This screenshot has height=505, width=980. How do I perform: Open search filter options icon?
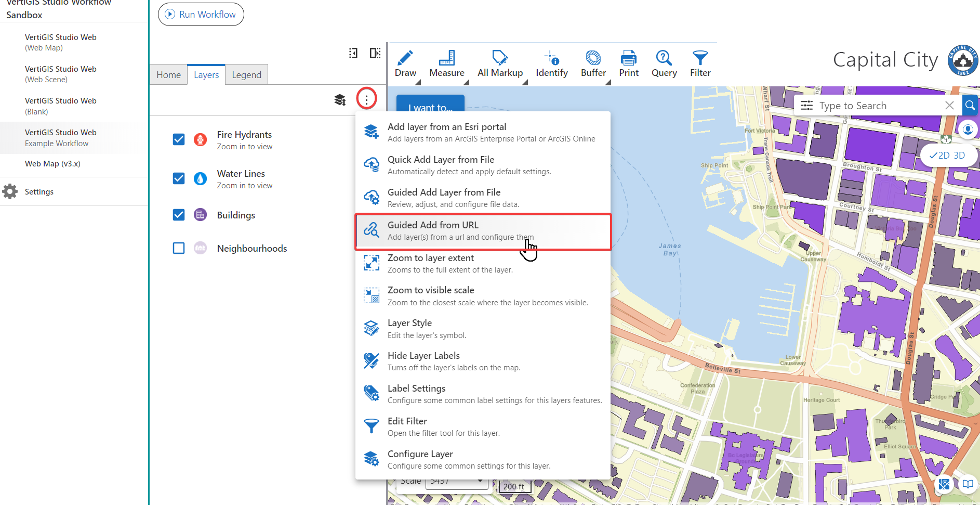[806, 106]
